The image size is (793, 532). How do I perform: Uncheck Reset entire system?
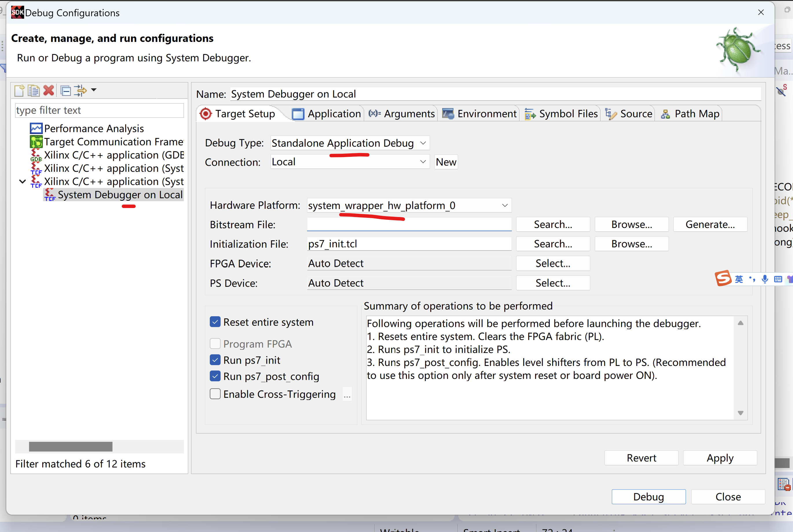(x=215, y=322)
